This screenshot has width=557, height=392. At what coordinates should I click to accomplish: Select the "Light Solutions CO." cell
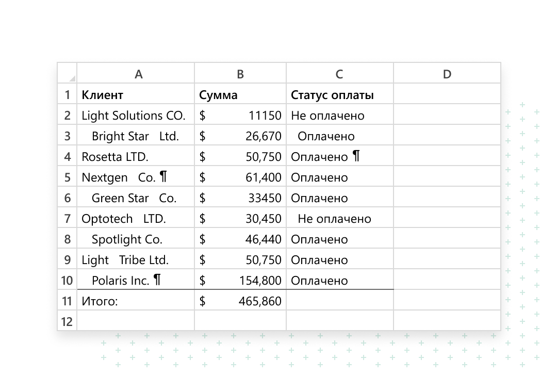[x=136, y=116]
